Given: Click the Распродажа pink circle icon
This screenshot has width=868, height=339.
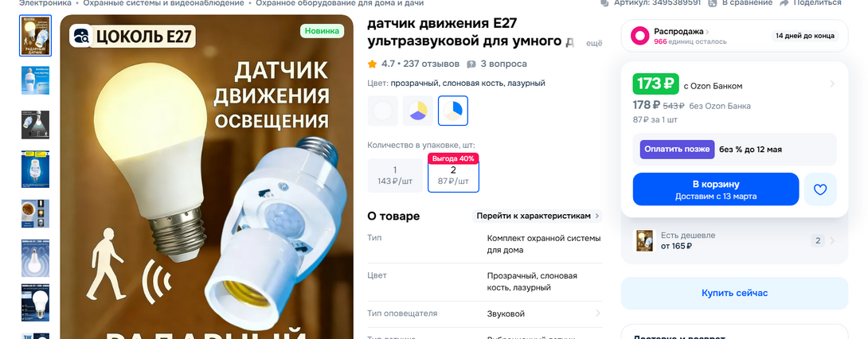Looking at the screenshot, I should [x=640, y=36].
